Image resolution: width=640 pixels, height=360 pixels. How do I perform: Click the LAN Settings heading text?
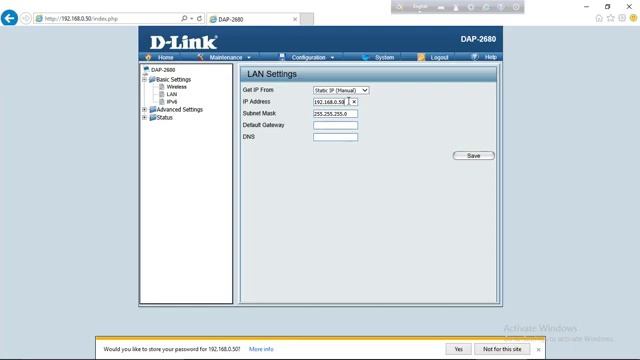(272, 74)
